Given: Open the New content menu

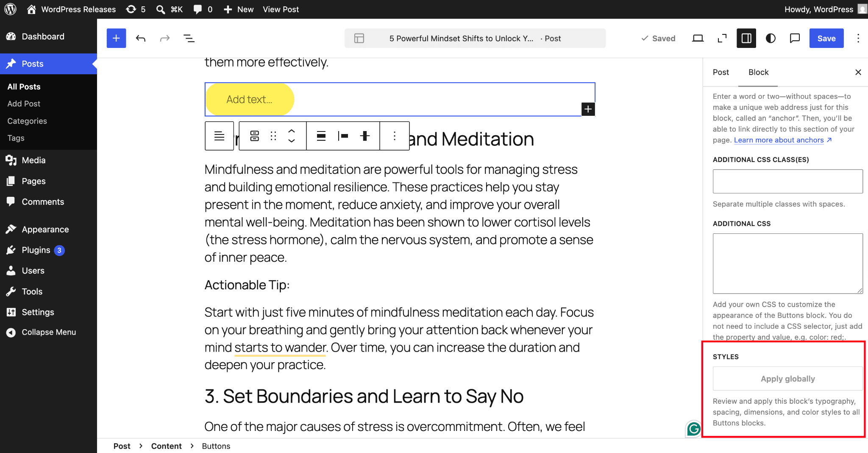Looking at the screenshot, I should pos(238,9).
